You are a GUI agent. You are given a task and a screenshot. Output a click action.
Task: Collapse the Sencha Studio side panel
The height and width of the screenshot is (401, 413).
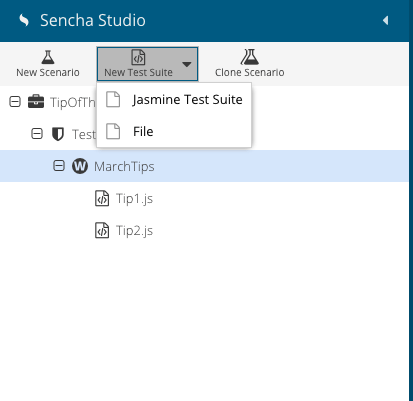(x=386, y=20)
